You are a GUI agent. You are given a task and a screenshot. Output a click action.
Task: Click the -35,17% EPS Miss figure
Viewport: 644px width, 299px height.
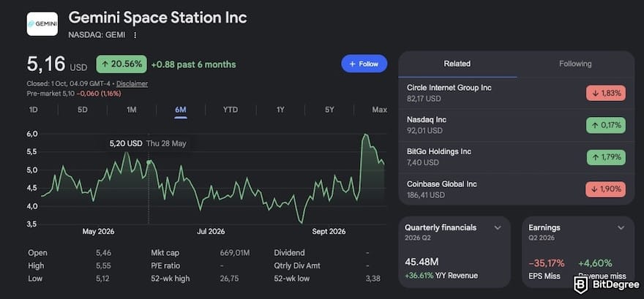coord(546,263)
